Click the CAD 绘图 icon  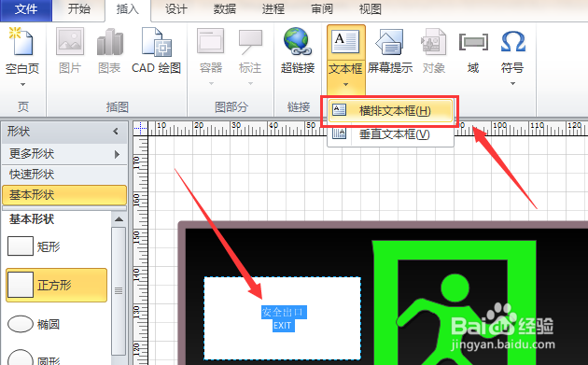tap(157, 41)
